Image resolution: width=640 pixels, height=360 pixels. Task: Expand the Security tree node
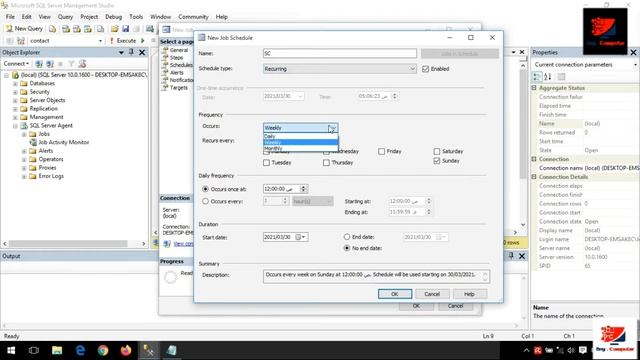15,92
